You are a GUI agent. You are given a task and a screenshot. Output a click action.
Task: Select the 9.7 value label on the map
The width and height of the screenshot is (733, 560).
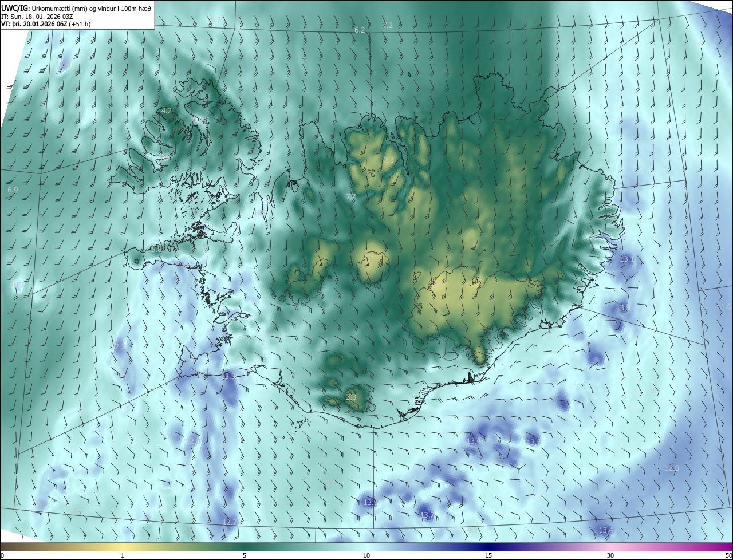[x=216, y=20]
